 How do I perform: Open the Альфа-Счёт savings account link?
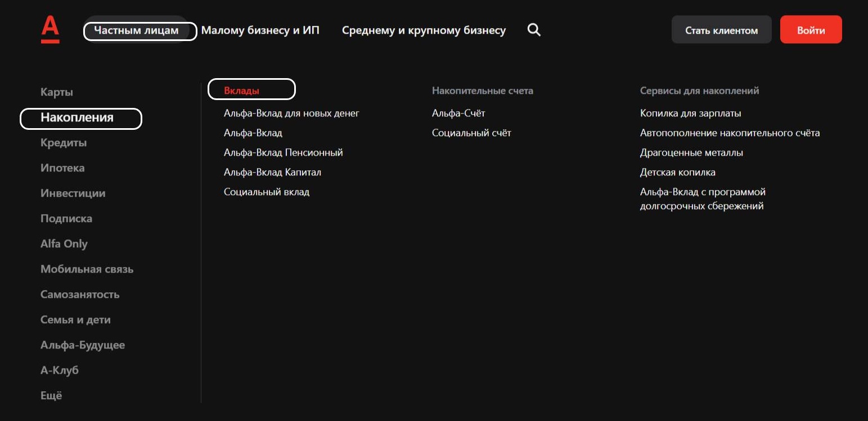[458, 113]
